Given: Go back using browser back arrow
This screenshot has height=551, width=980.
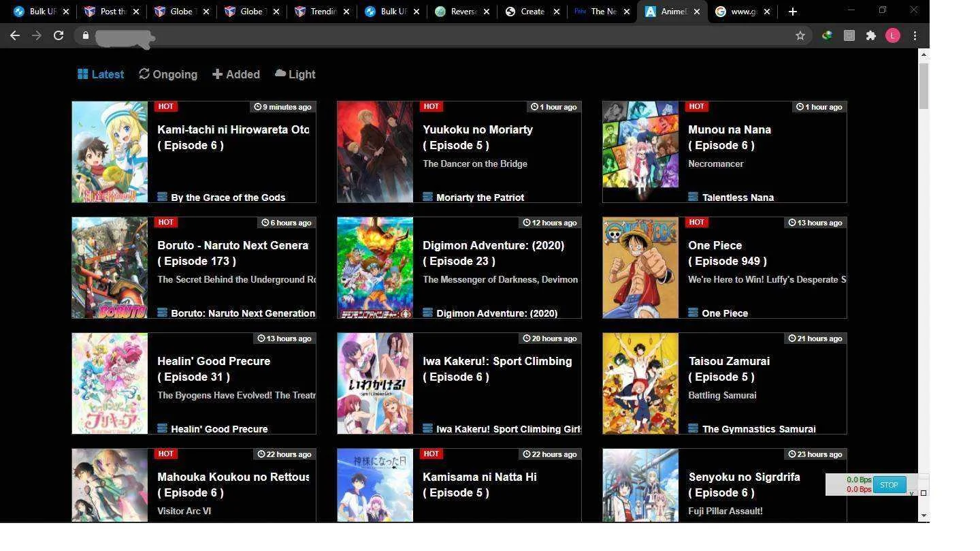Looking at the screenshot, I should click(14, 35).
